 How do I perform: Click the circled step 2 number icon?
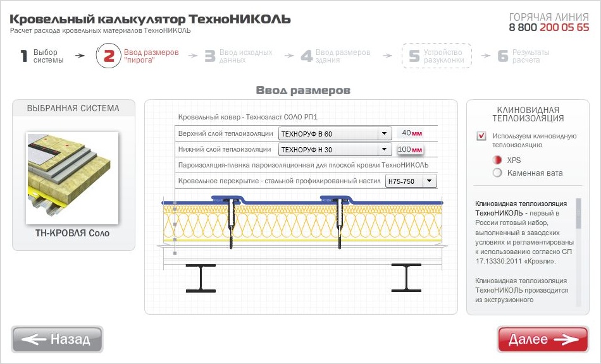(x=108, y=56)
